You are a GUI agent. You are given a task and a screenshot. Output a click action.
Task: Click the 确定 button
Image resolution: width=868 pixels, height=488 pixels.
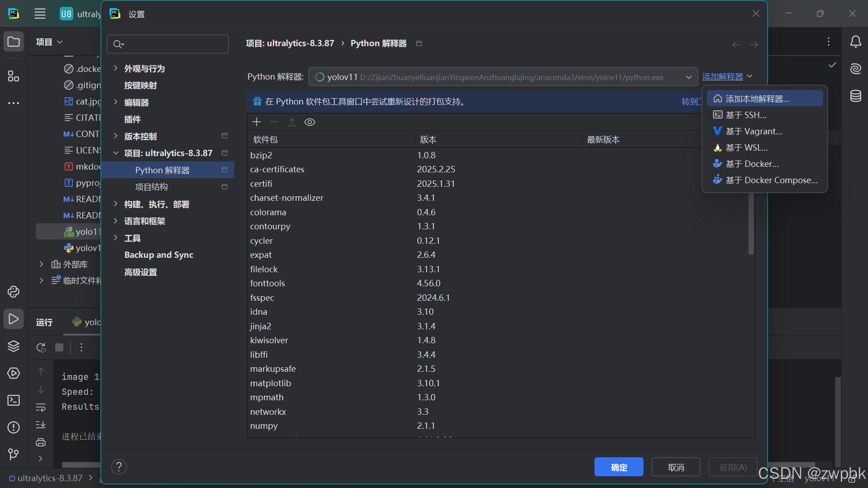[x=619, y=467]
